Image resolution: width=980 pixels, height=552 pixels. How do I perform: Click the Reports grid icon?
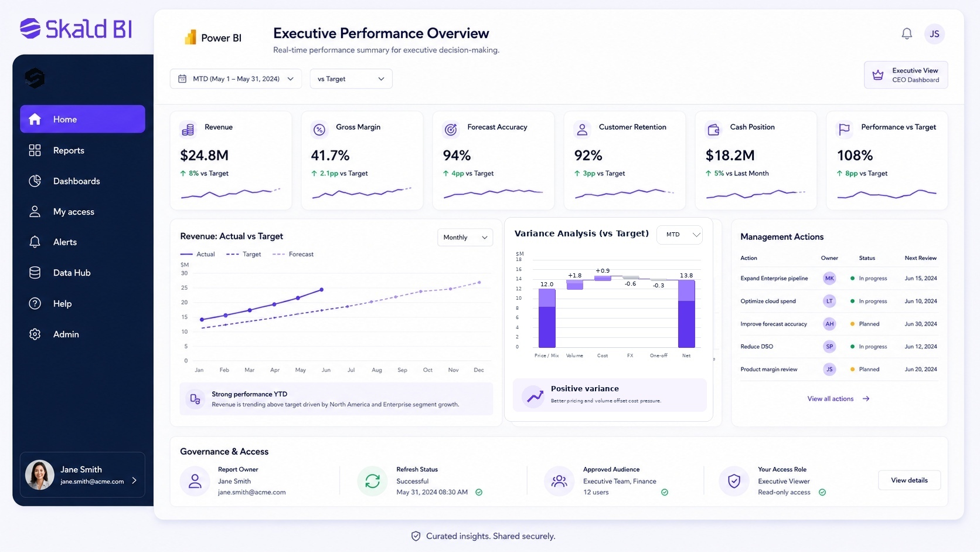click(x=35, y=150)
